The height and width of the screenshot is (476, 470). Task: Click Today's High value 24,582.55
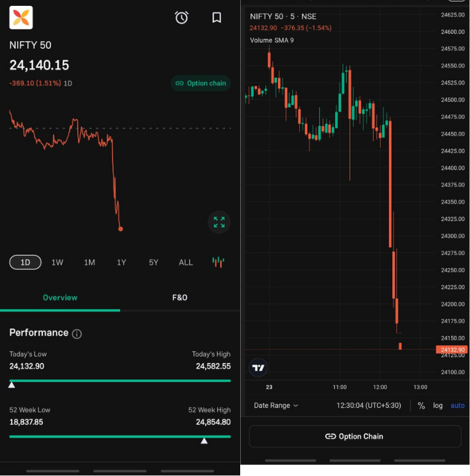click(x=214, y=366)
